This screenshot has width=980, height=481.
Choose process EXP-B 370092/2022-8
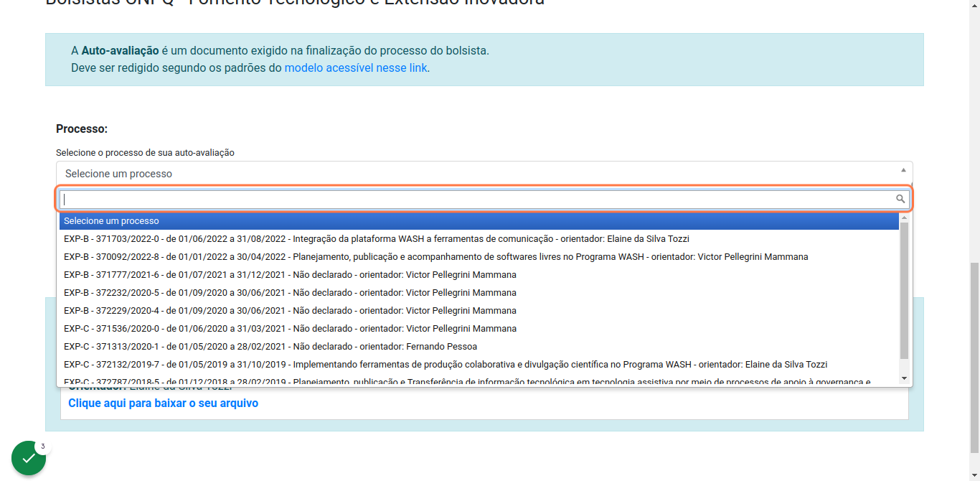tap(479, 257)
